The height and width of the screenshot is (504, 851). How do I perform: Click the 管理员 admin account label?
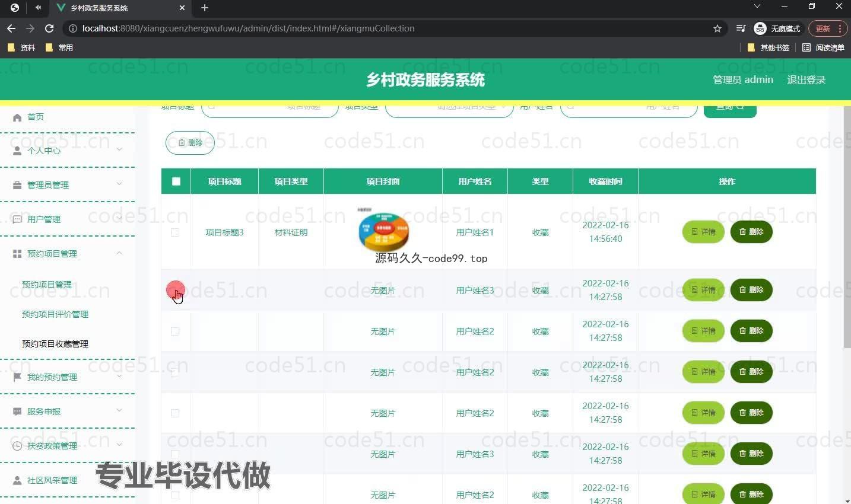[x=742, y=80]
